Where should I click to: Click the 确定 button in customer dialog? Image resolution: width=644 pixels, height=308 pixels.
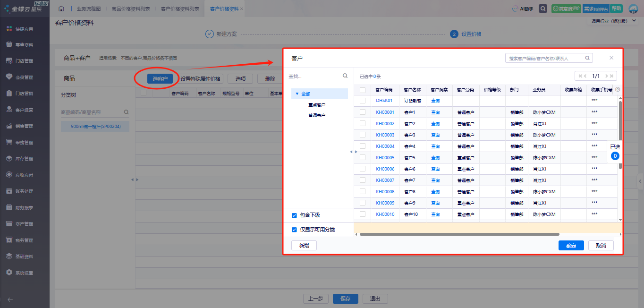571,246
